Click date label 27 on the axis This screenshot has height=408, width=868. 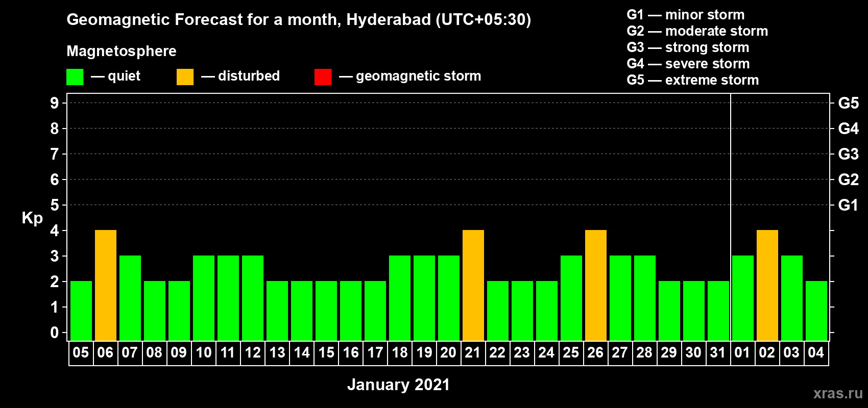pyautogui.click(x=620, y=352)
